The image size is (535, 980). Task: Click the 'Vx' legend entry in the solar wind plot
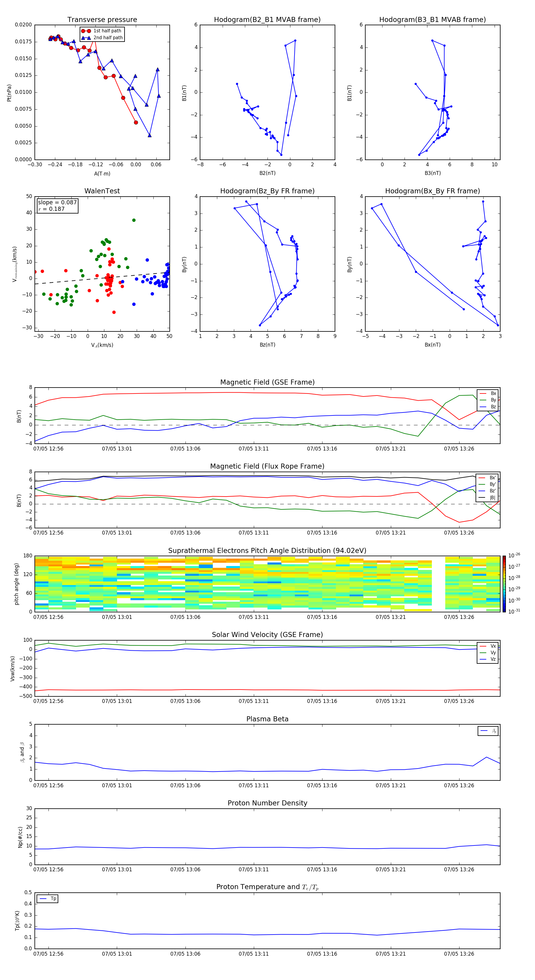488,646
